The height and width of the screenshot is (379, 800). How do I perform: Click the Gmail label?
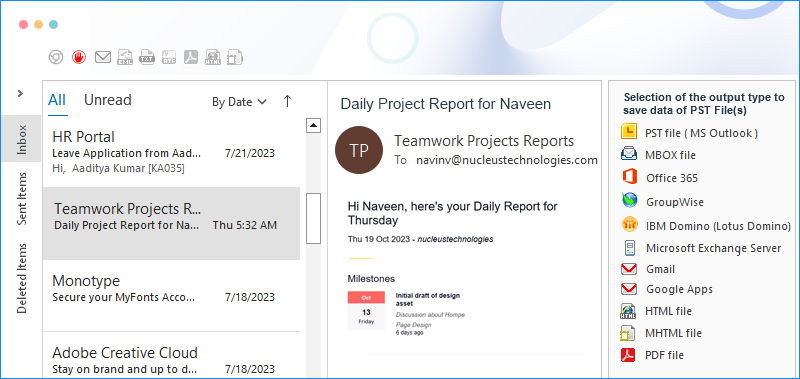click(660, 269)
